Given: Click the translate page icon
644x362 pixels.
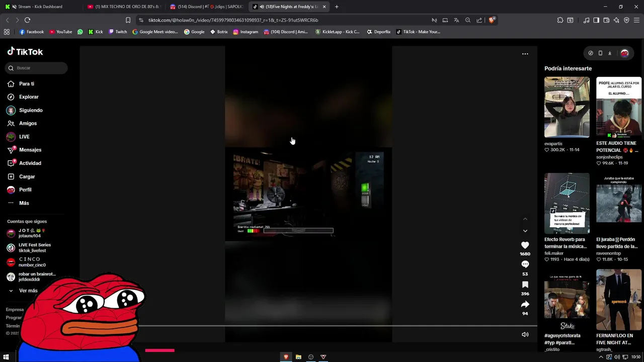Looking at the screenshot, I should pos(456,20).
